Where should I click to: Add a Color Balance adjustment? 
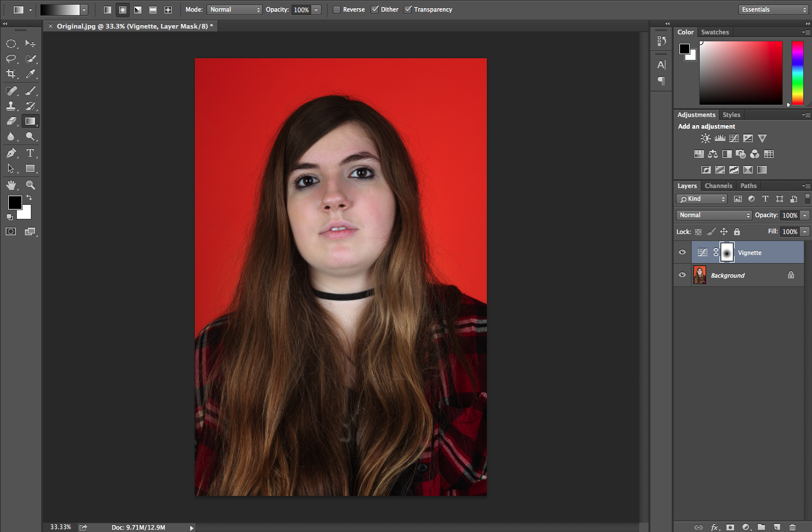(713, 154)
